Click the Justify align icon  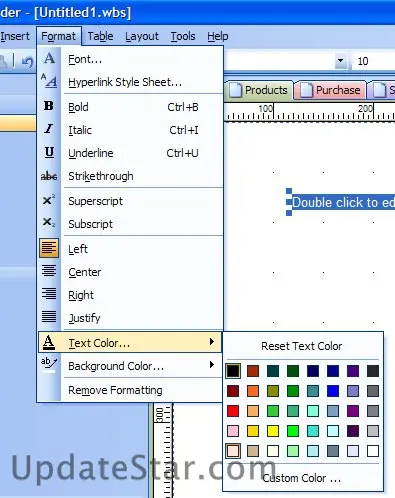[x=49, y=317]
